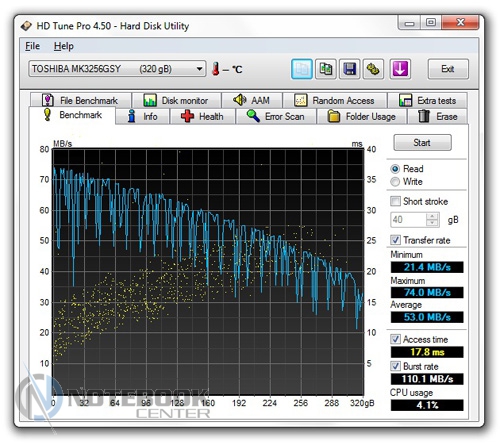500x445 pixels.
Task: Click the red cross Health icon
Action: point(187,116)
